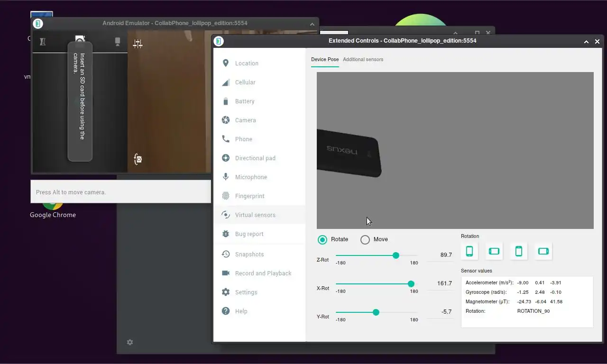Tap the leftmost mode icon in emulator camera bar
The width and height of the screenshot is (607, 364).
coord(43,42)
